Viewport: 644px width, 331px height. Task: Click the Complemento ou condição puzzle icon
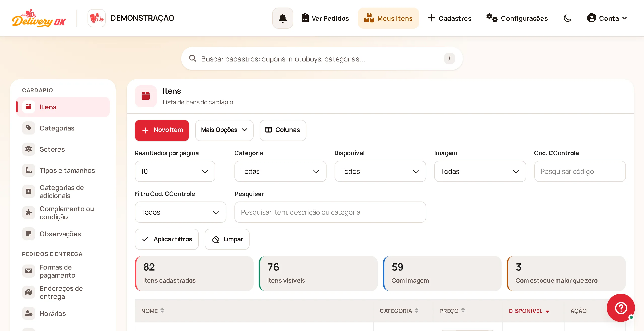(x=29, y=213)
